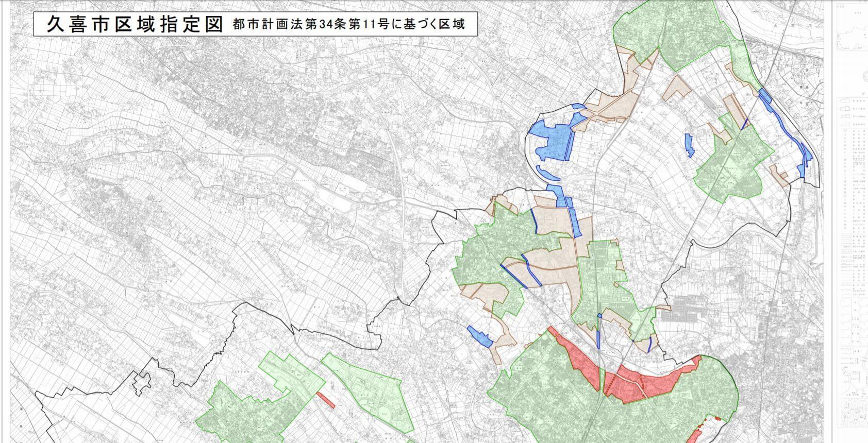This screenshot has height=443, width=868.
Task: Click the 都市計画法第34条第11号に基づく区域 subtitle text
Action: pos(348,24)
